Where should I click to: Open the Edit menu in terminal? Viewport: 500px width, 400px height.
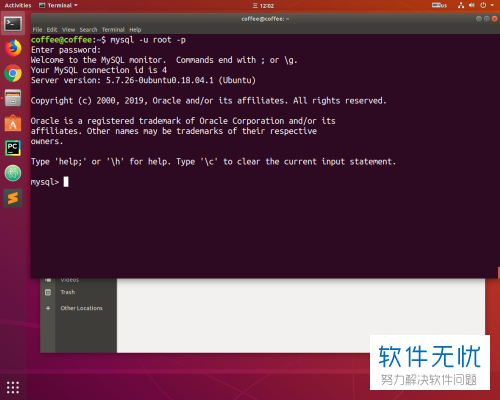tap(52, 30)
